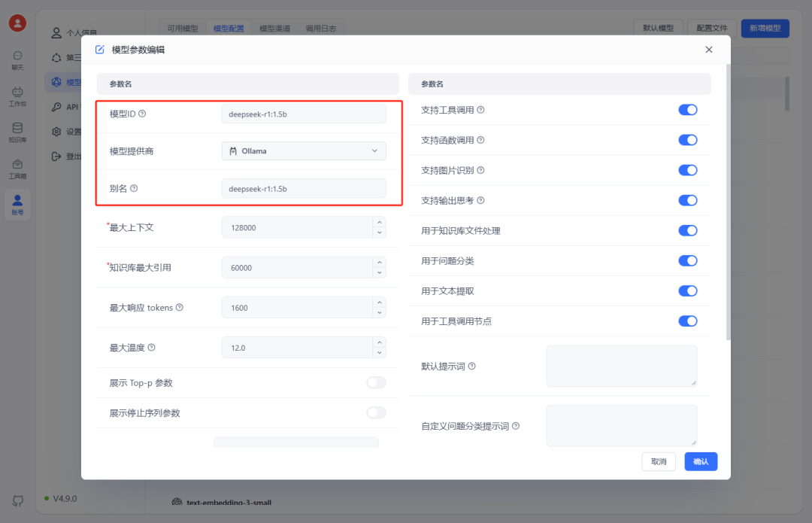This screenshot has width=812, height=523.
Task: Click 取消 button in dialog
Action: coord(659,461)
